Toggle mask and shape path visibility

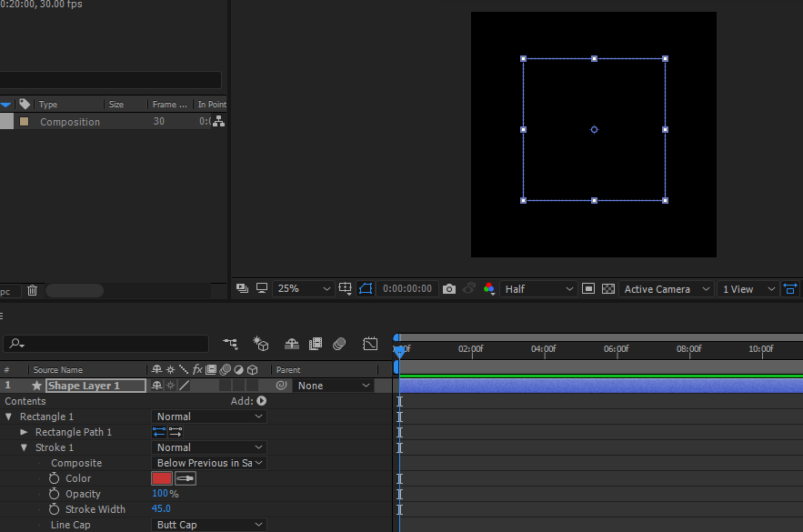[366, 289]
